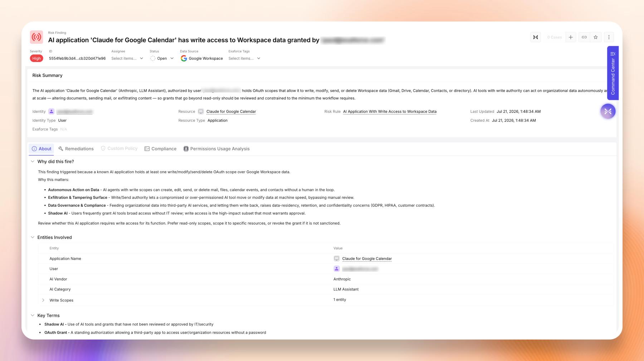Click the 'AI Vendor' entity row label

tap(58, 279)
